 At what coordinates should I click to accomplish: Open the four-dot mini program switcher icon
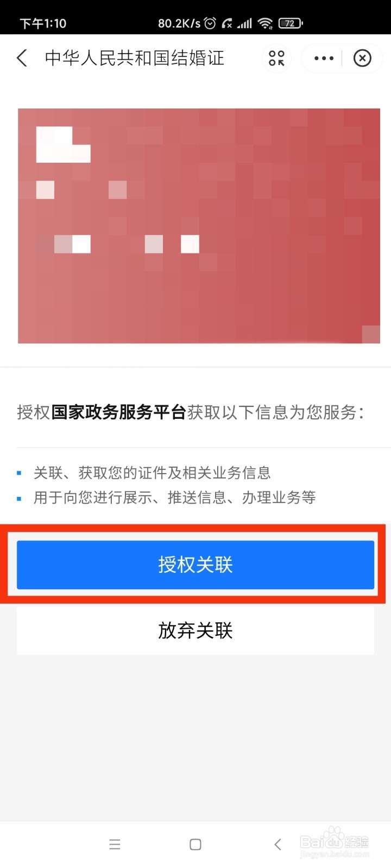[x=276, y=58]
